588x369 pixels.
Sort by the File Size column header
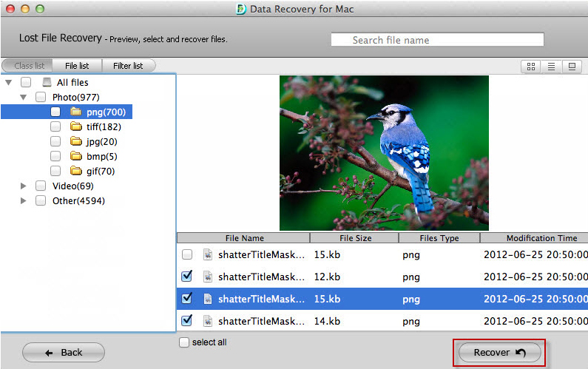pos(354,238)
